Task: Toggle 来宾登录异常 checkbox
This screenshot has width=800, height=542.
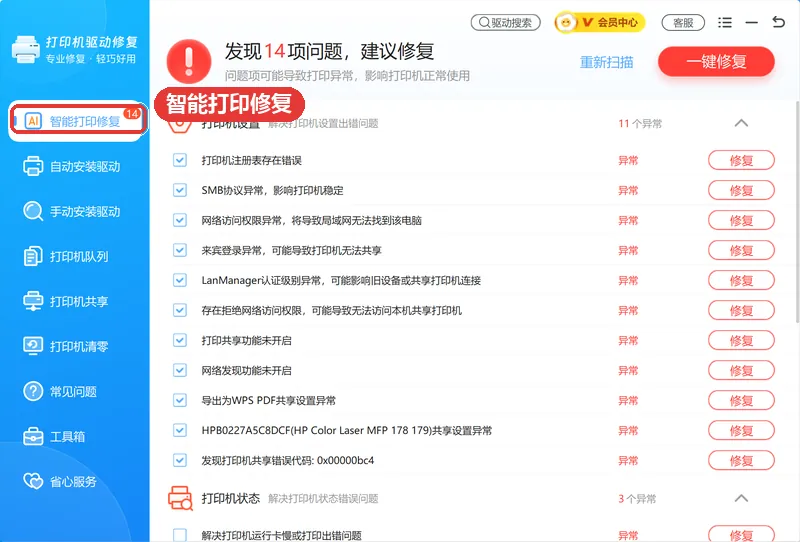Action: pyautogui.click(x=180, y=250)
